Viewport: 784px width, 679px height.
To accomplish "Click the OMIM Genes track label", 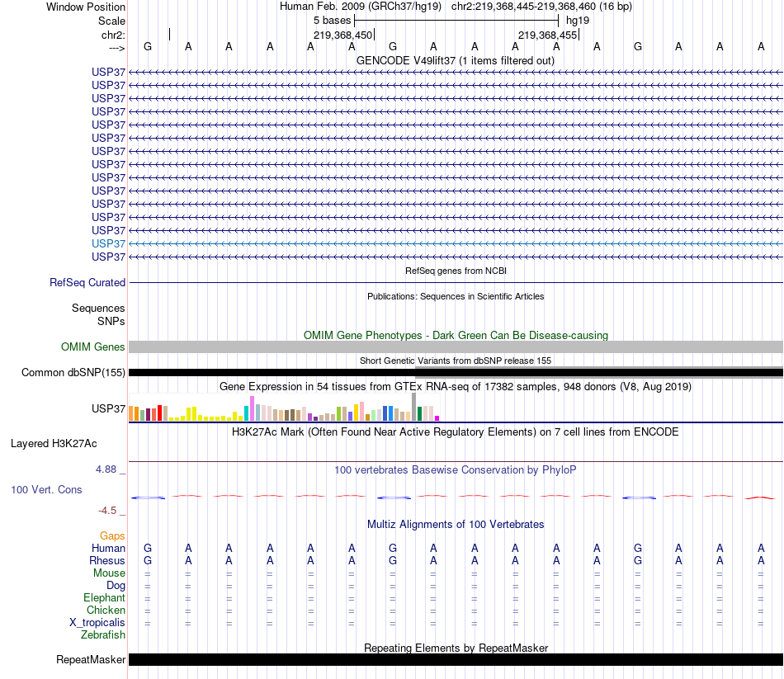I will pos(92,347).
